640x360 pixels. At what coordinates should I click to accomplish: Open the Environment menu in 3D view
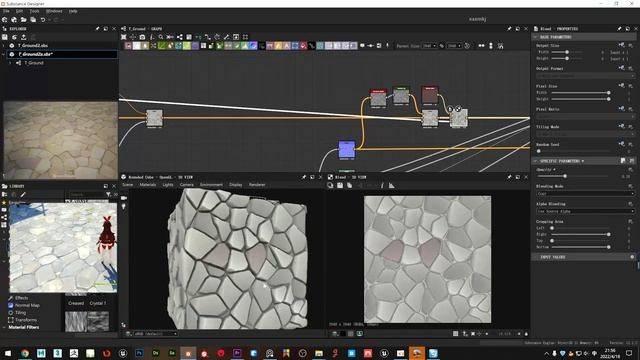tap(211, 185)
